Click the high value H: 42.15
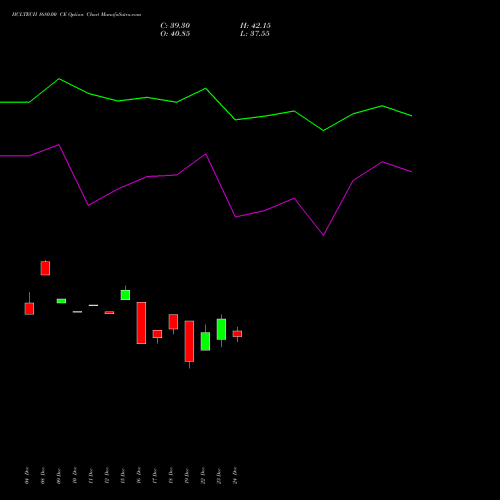The height and width of the screenshot is (500, 500). (255, 26)
